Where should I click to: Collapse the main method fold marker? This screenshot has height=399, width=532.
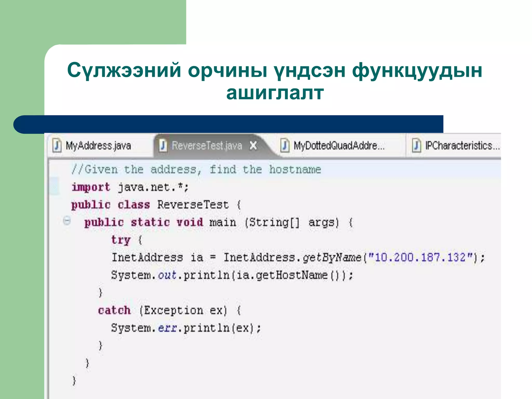(67, 221)
